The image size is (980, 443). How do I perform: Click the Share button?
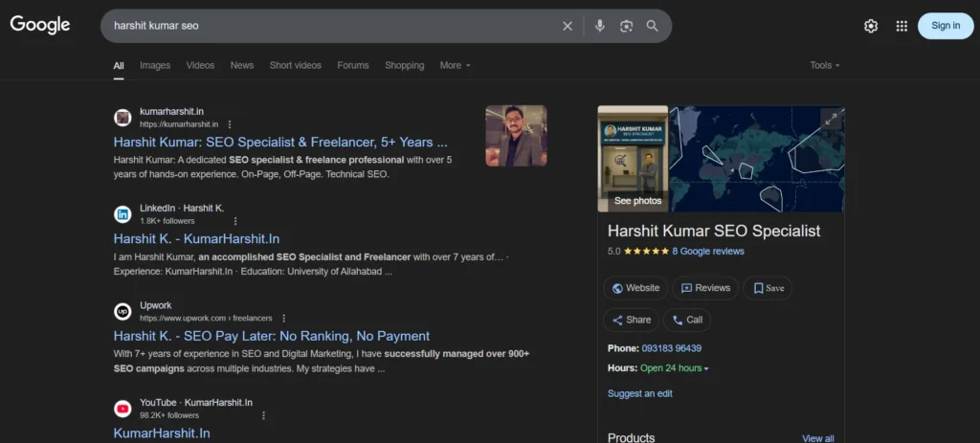coord(632,320)
